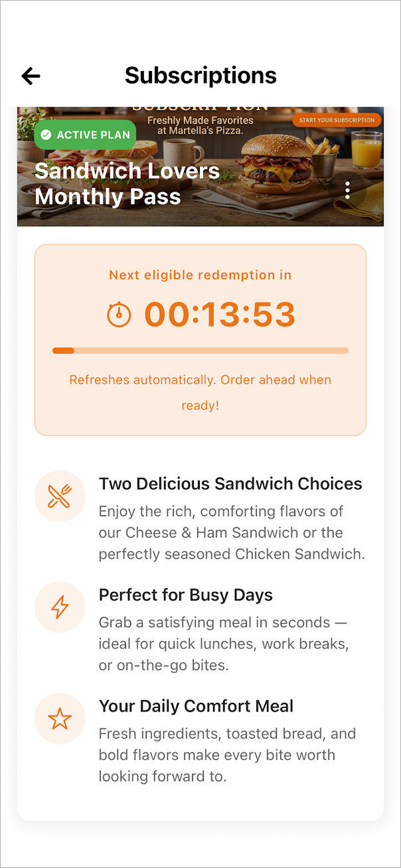The height and width of the screenshot is (868, 401).
Task: Tap the Subscriptions page header title
Action: (x=200, y=76)
